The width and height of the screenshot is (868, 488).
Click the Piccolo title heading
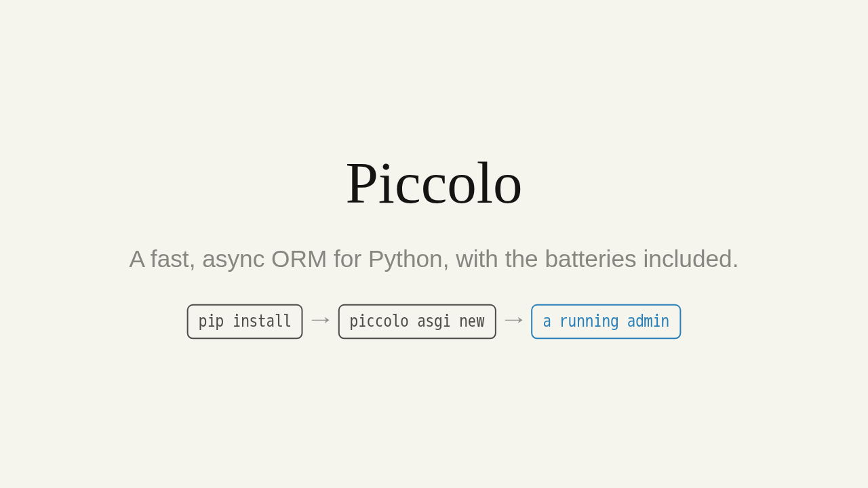pyautogui.click(x=434, y=183)
